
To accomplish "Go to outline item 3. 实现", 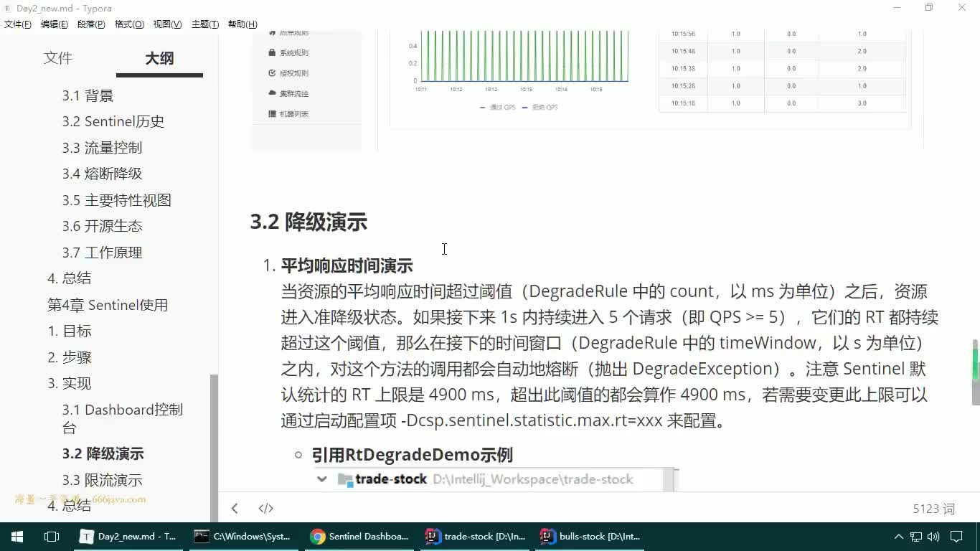I will coord(70,383).
